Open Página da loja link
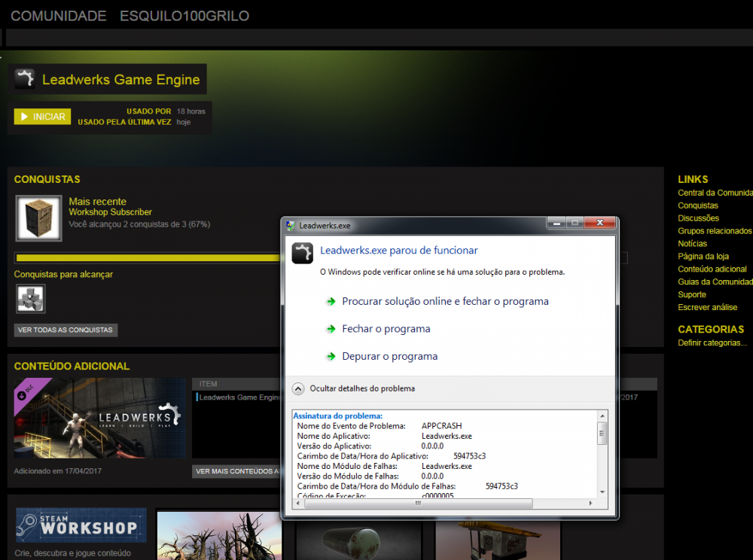753x560 pixels. point(703,256)
